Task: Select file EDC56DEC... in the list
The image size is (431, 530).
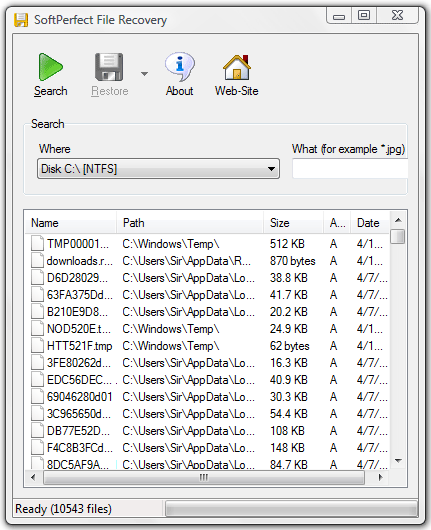Action: (79, 380)
